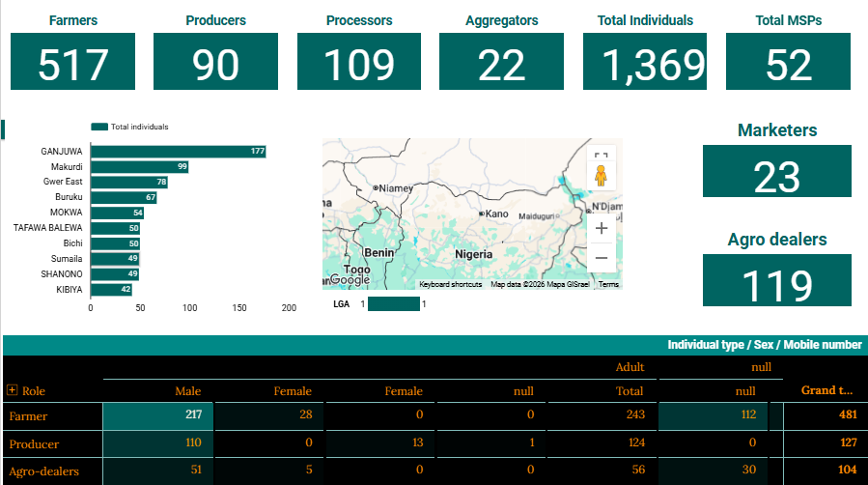Viewport: 868px width, 485px height.
Task: Click Farmer null cell 112
Action: tap(713, 416)
